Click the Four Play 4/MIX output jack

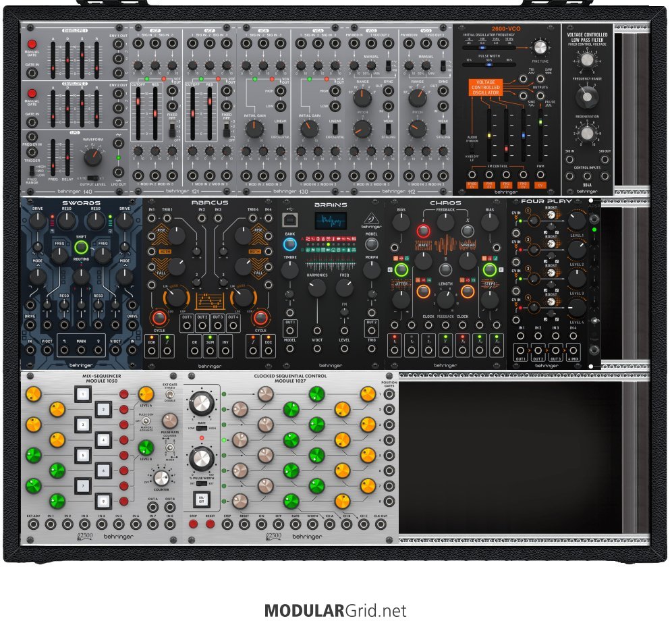coord(573,350)
